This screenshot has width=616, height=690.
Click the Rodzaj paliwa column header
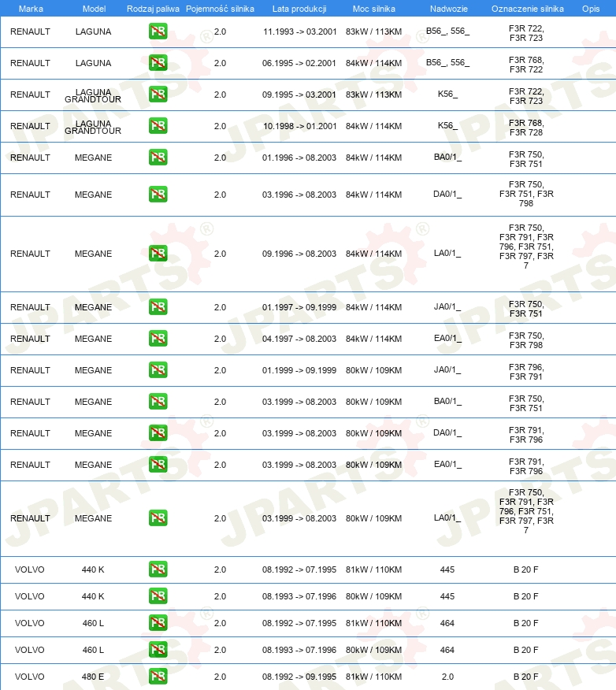point(153,9)
